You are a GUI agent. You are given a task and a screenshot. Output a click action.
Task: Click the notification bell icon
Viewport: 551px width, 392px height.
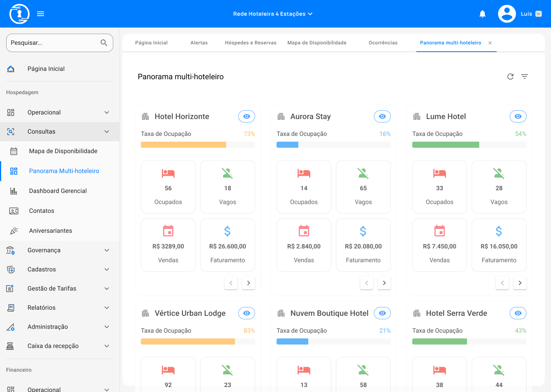click(x=483, y=14)
